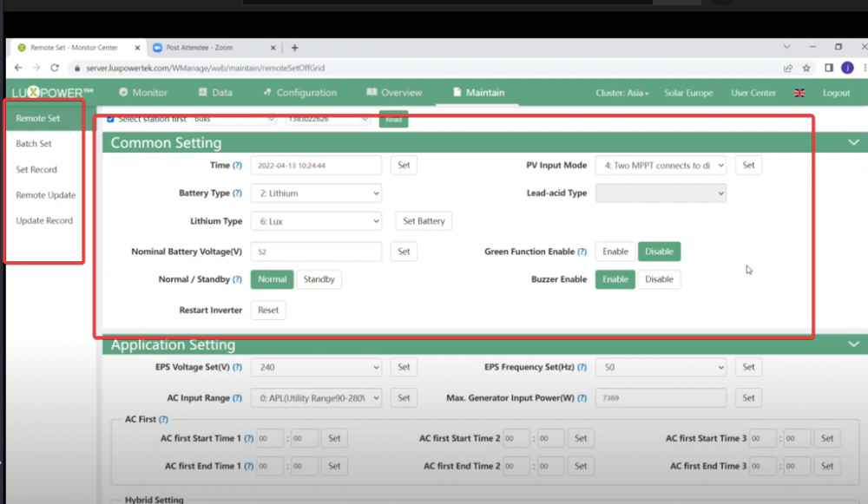Click the Logout link
This screenshot has width=868, height=504.
point(836,93)
